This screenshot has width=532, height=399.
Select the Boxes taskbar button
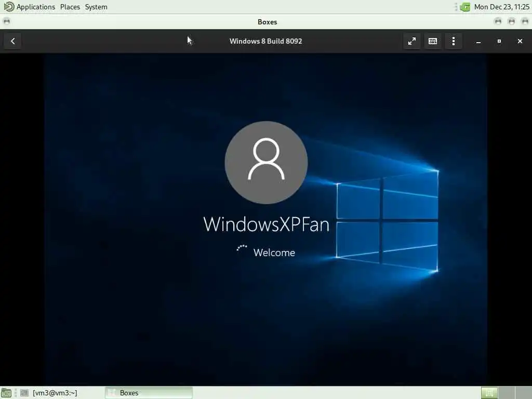click(x=149, y=393)
